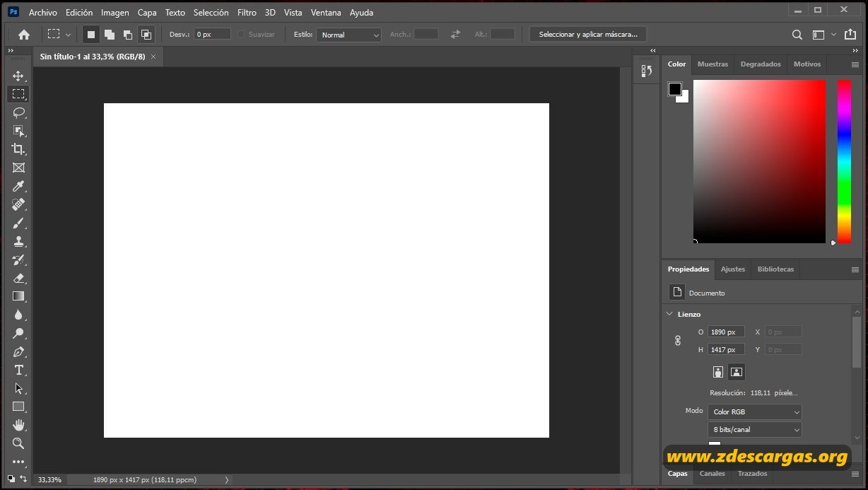
Task: Switch to the Ajustes tab
Action: [x=733, y=269]
